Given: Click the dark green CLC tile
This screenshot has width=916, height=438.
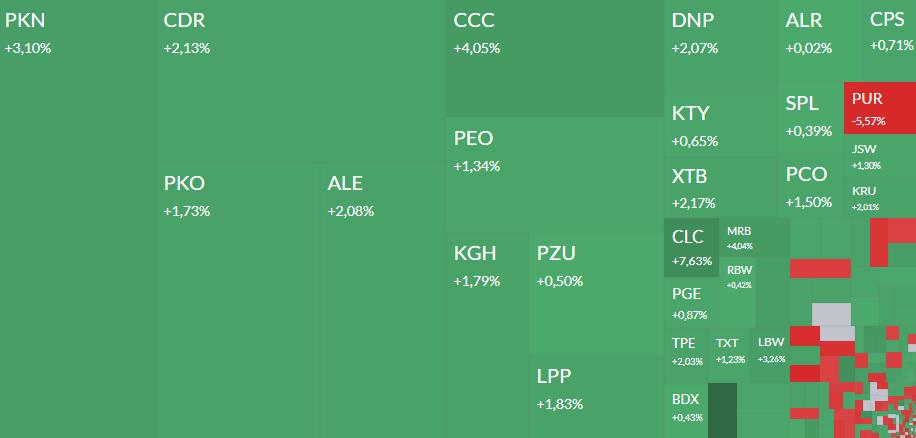Looking at the screenshot, I should coord(692,248).
